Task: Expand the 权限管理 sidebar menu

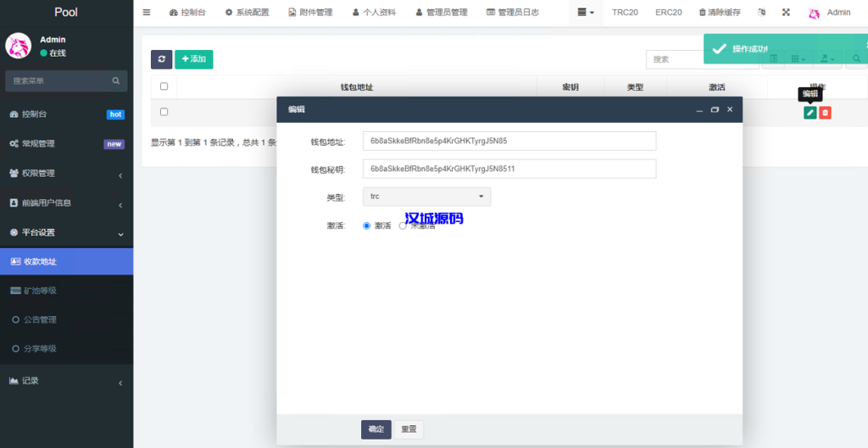Action: (66, 174)
